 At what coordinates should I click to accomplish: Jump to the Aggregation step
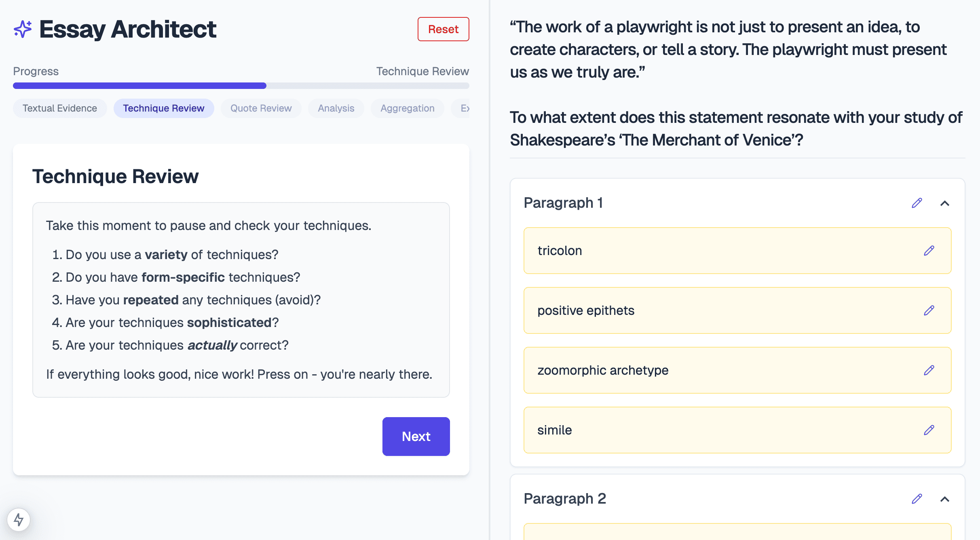(x=408, y=108)
